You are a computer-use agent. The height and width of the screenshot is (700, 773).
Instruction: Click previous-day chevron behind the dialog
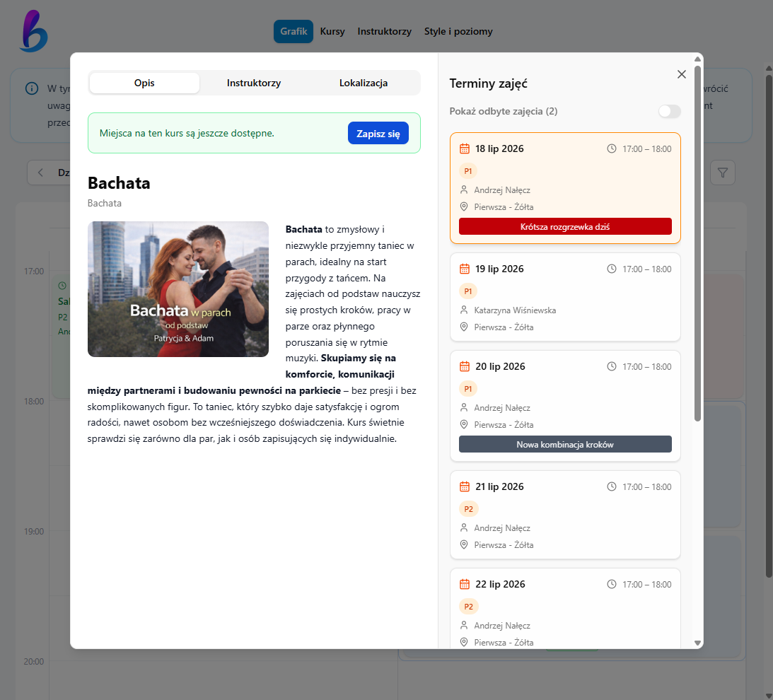(x=41, y=173)
